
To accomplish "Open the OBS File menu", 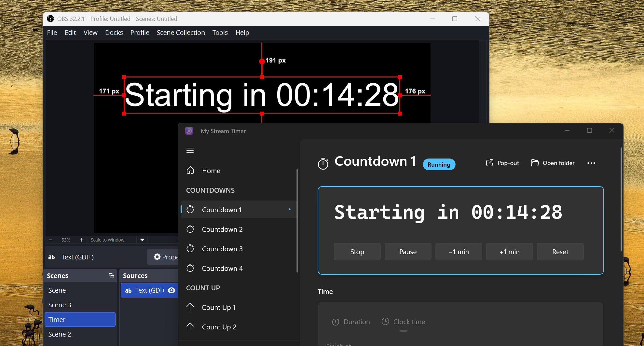I will point(52,33).
